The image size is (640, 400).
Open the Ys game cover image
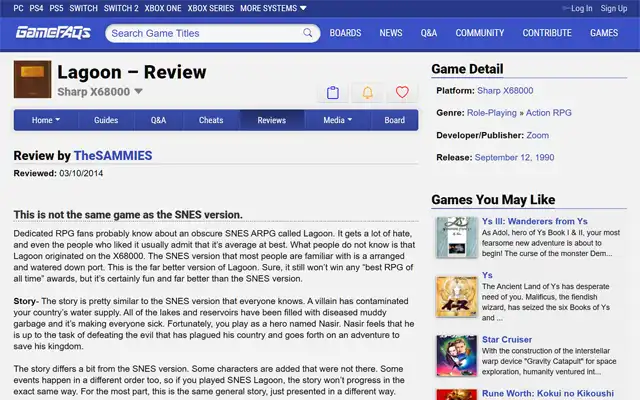tap(456, 297)
